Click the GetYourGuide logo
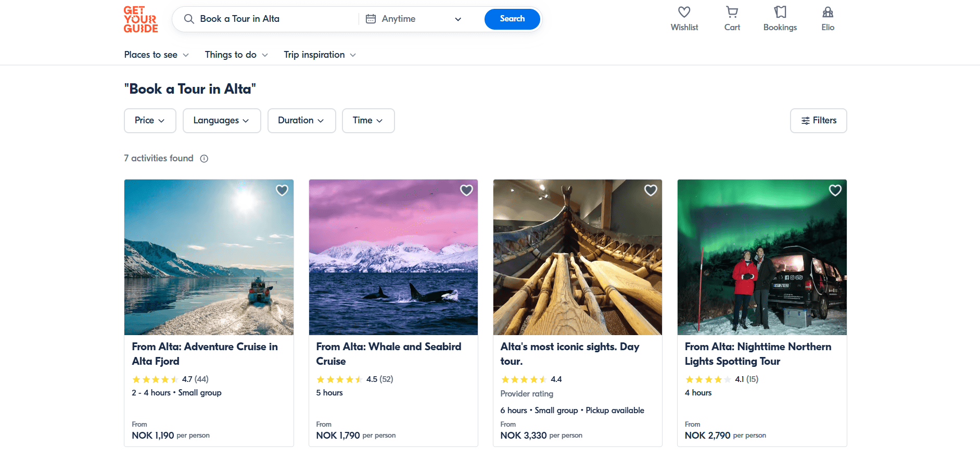Viewport: 980px width, 460px height. (x=141, y=20)
